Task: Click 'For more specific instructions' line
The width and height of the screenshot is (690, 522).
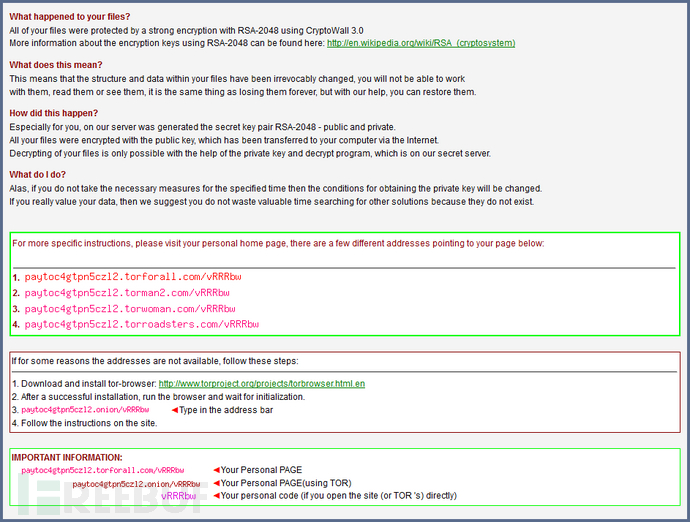Action: 278,243
